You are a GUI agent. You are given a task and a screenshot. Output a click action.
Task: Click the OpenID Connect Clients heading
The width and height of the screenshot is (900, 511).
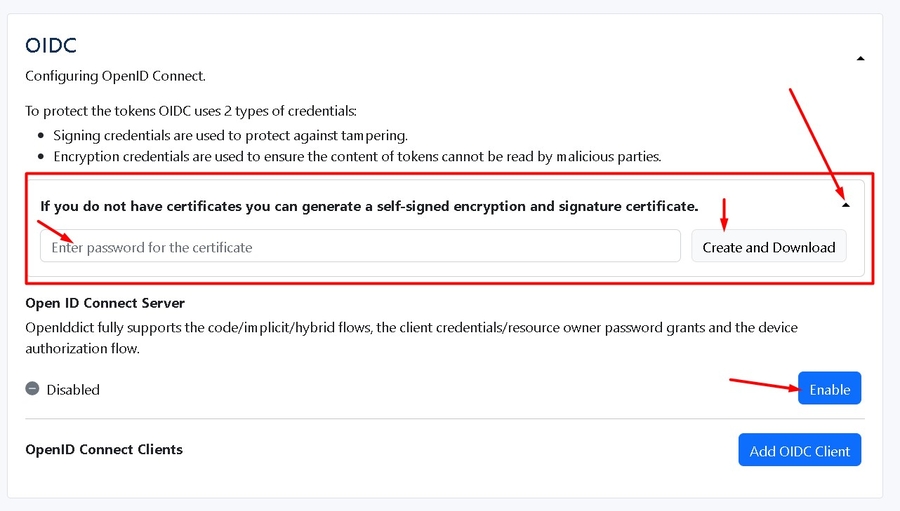104,449
